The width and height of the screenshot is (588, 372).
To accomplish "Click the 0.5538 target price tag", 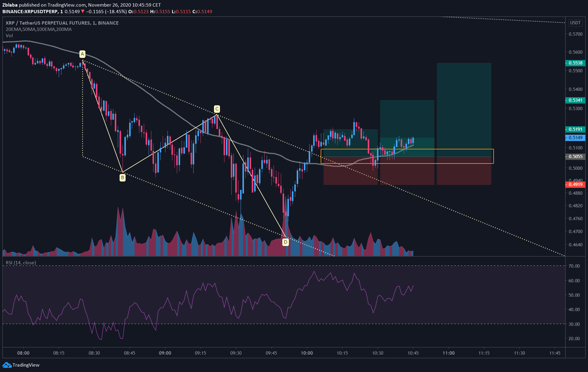I will (575, 63).
